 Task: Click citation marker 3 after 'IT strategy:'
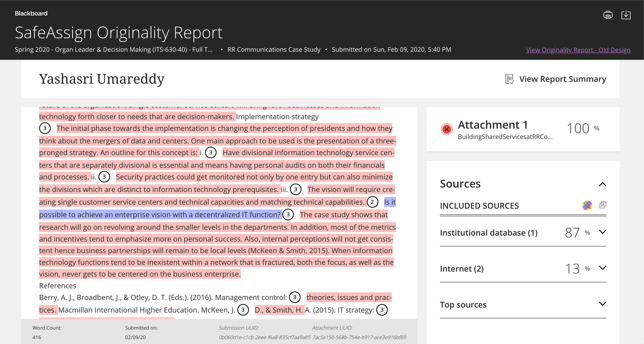(x=382, y=310)
